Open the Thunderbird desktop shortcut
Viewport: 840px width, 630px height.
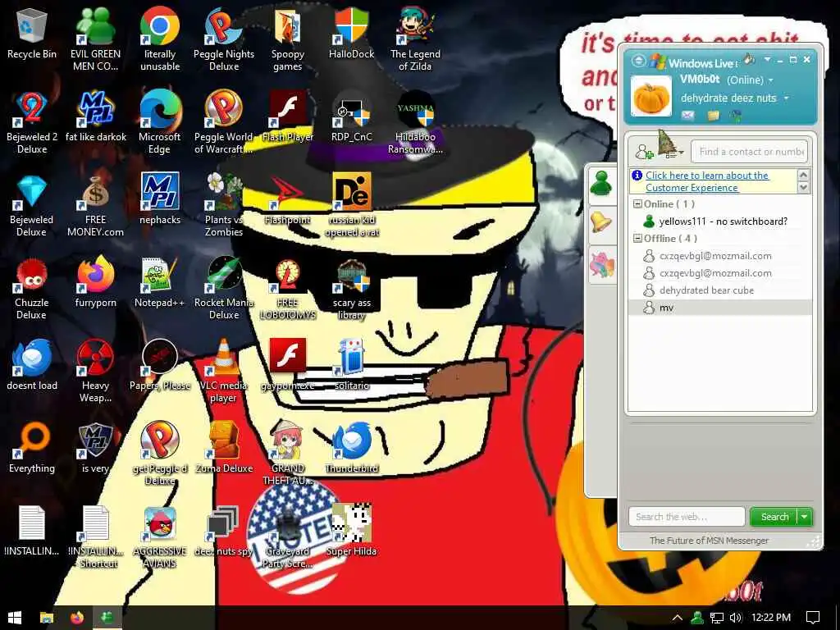351,448
